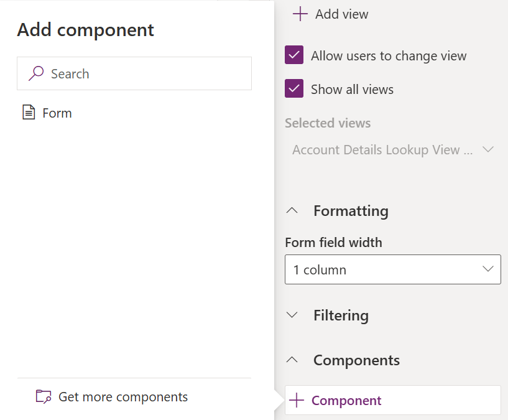Click the plus icon on the Component button
508x420 pixels.
[x=297, y=401]
